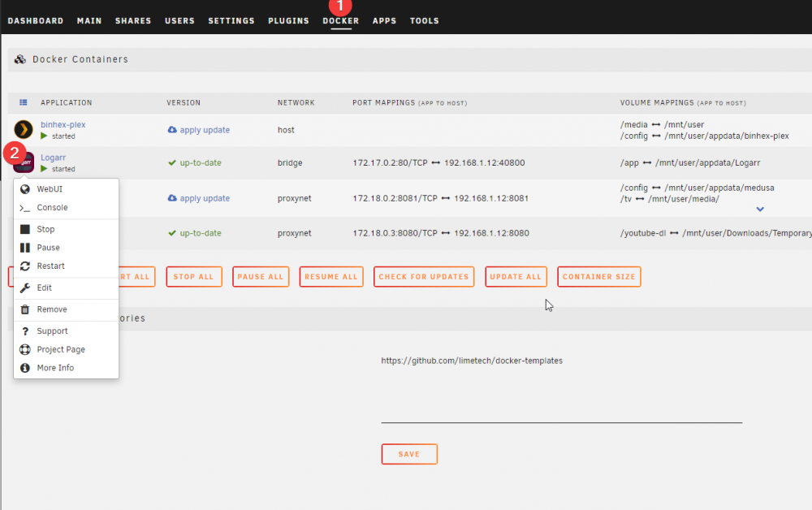Select the Docker tab

[x=341, y=21]
